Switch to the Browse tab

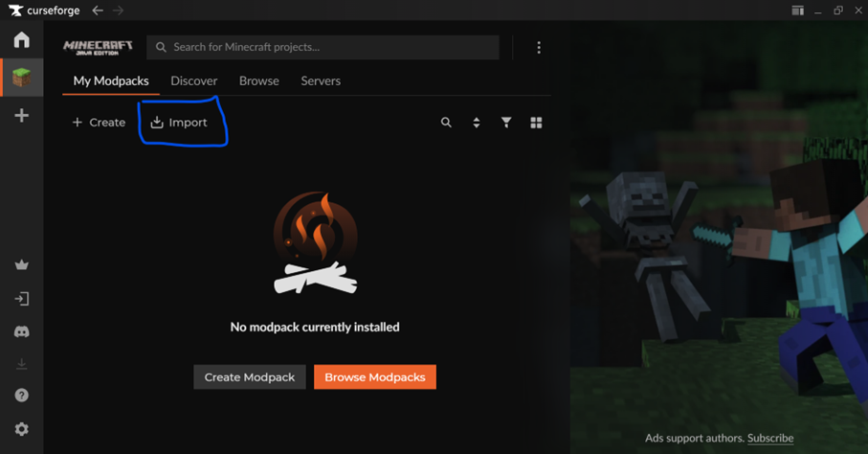tap(259, 80)
